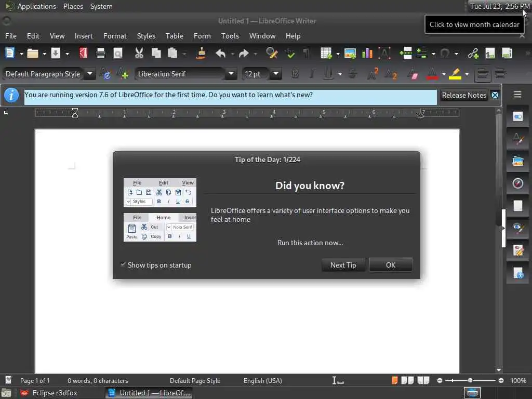
Task: Expand Paragraph Style dropdown arrow
Action: tap(90, 74)
